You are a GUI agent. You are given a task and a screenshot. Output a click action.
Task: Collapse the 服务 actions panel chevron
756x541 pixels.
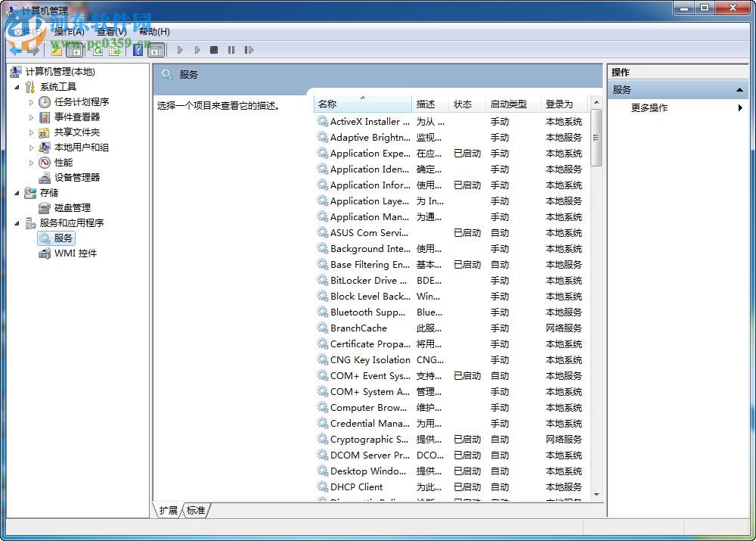(739, 89)
